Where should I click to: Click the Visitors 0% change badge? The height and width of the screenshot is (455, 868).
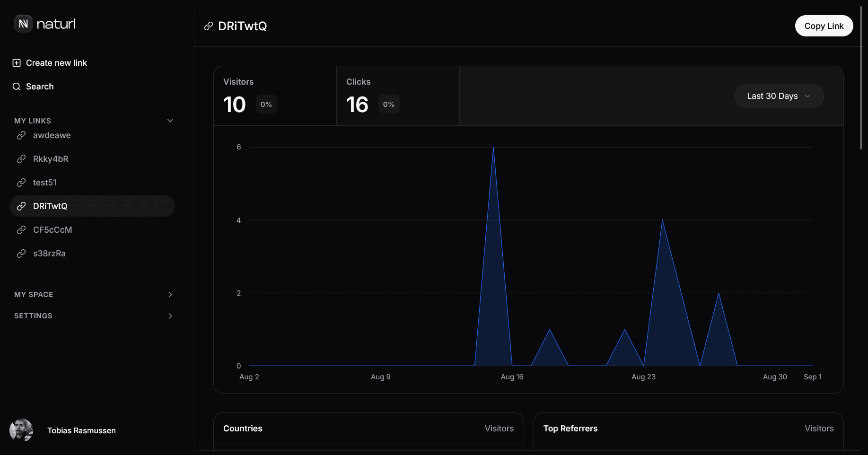tap(266, 105)
